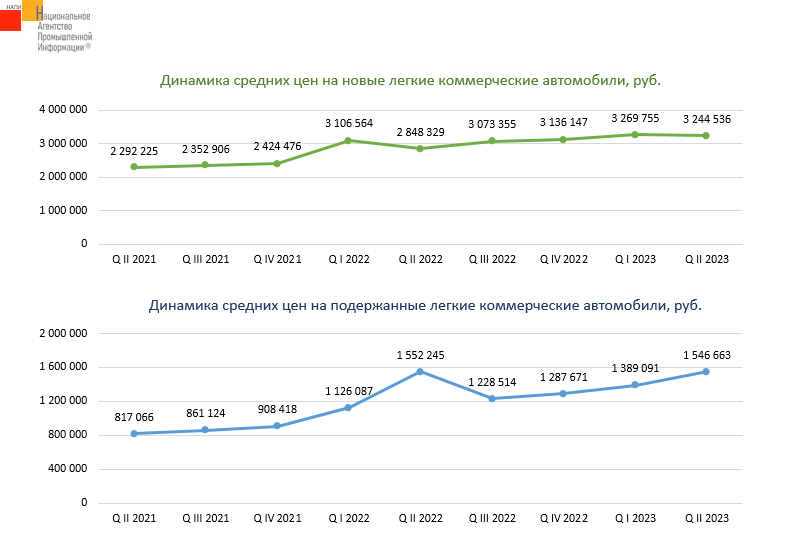Select the green data point labeled 3 269 755
This screenshot has height=539, width=800.
[634, 134]
